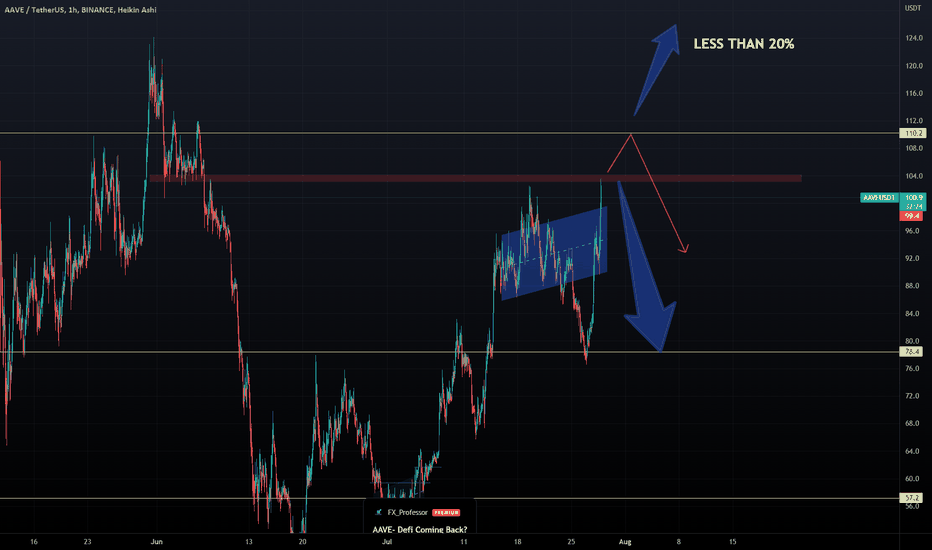Click the 112.0 price axis label
Image resolution: width=932 pixels, height=550 pixels.
[914, 121]
